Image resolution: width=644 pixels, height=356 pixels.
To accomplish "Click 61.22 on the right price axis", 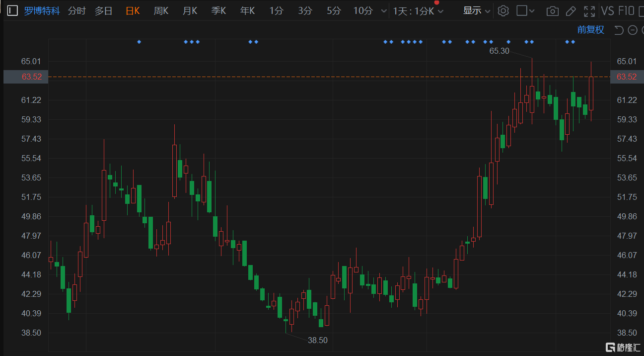I will (627, 100).
